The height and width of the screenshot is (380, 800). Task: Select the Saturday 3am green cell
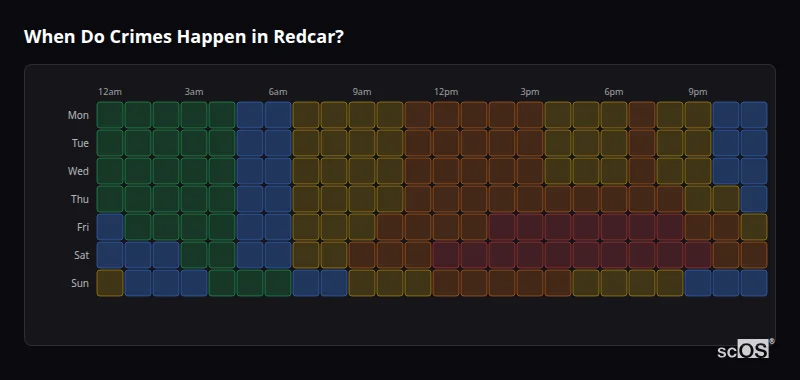[x=194, y=255]
